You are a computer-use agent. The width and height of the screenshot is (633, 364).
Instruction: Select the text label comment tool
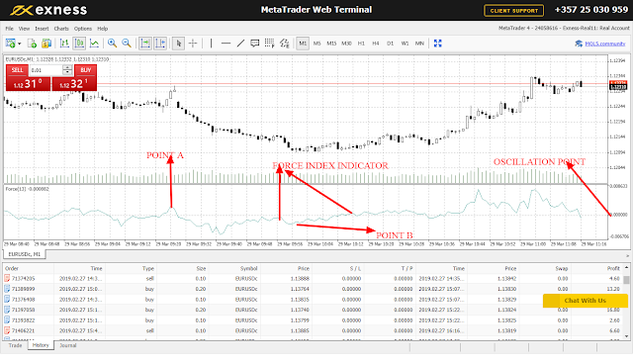[x=255, y=44]
